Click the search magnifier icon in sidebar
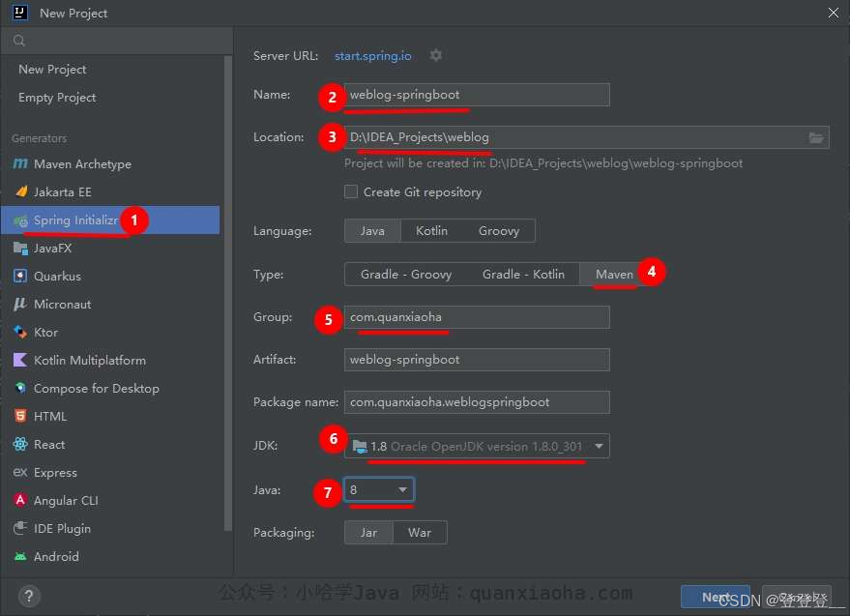Screen dimensions: 850x616 click(x=19, y=40)
